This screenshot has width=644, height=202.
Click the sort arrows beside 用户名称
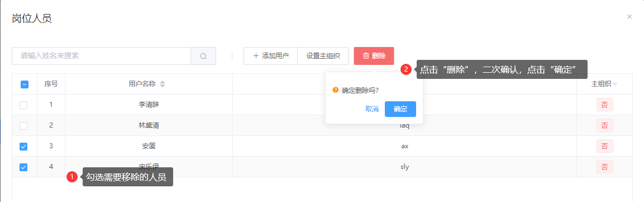pyautogui.click(x=163, y=84)
